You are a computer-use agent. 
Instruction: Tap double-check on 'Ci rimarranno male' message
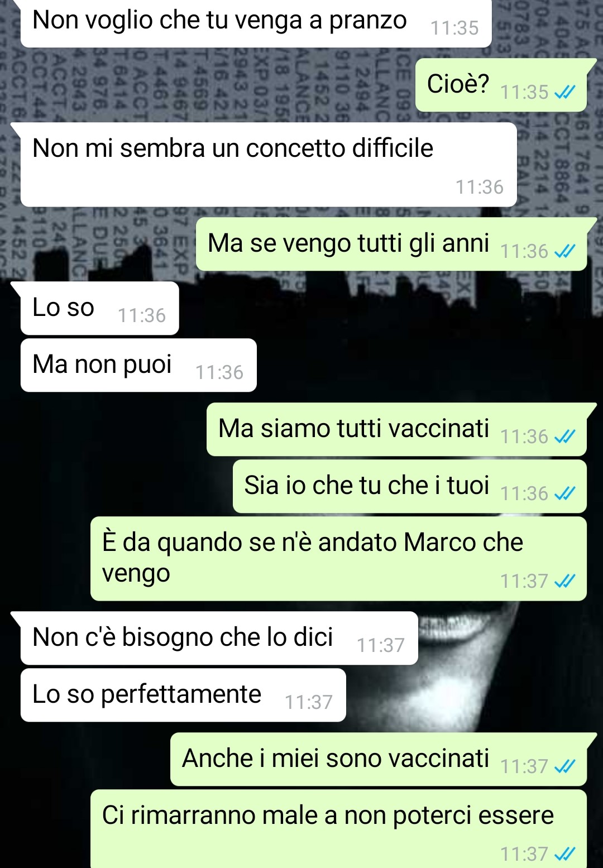click(x=564, y=854)
